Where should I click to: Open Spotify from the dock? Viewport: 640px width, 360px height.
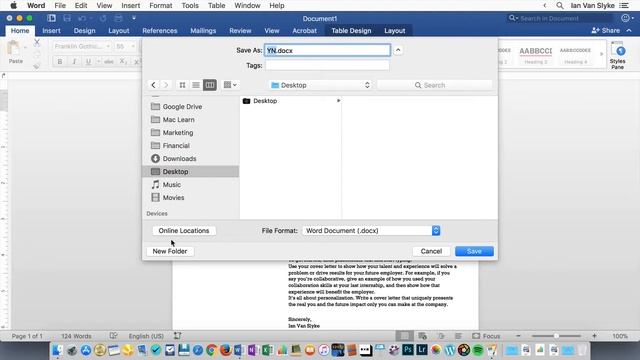(478, 350)
